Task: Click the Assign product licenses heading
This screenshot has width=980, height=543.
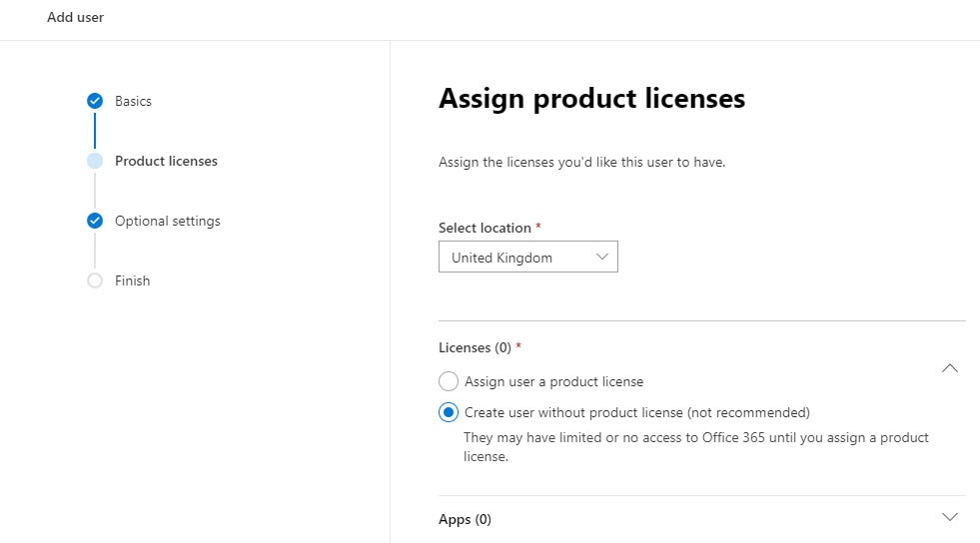Action: 591,99
